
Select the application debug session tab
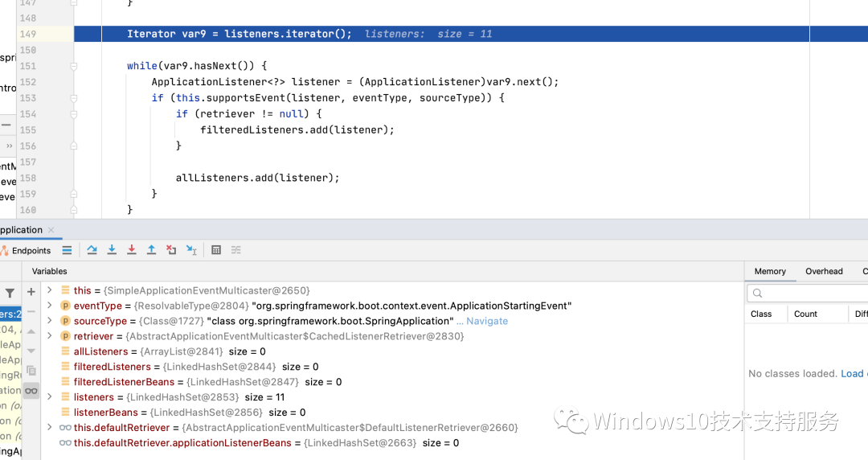pyautogui.click(x=21, y=229)
